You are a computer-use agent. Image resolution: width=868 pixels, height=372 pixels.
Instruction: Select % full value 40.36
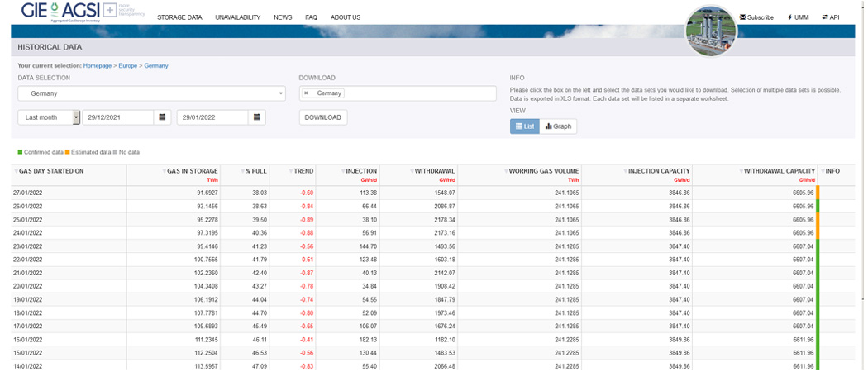(260, 233)
